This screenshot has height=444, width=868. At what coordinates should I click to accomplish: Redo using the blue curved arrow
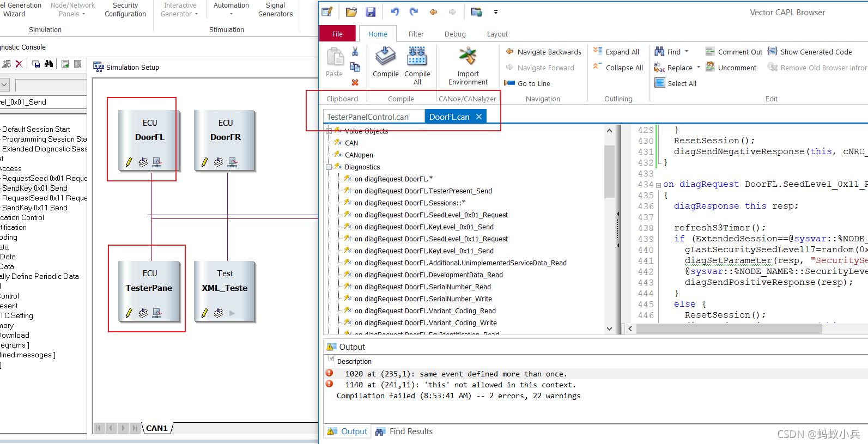[x=414, y=12]
